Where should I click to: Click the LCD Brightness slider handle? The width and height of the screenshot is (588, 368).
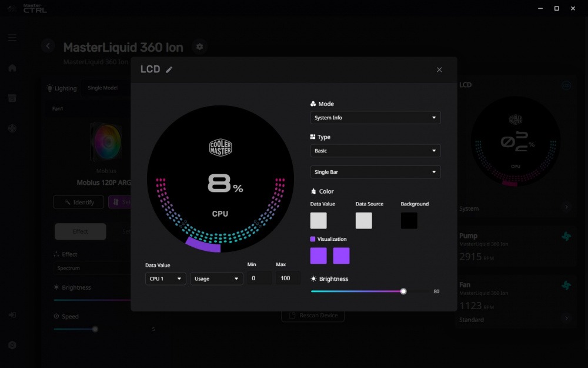point(403,291)
